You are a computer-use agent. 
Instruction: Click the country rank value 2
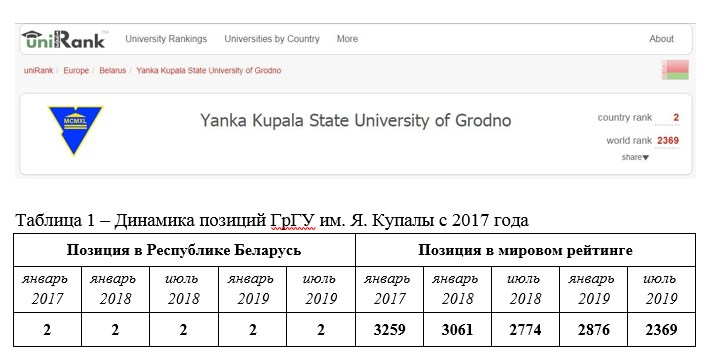[676, 118]
